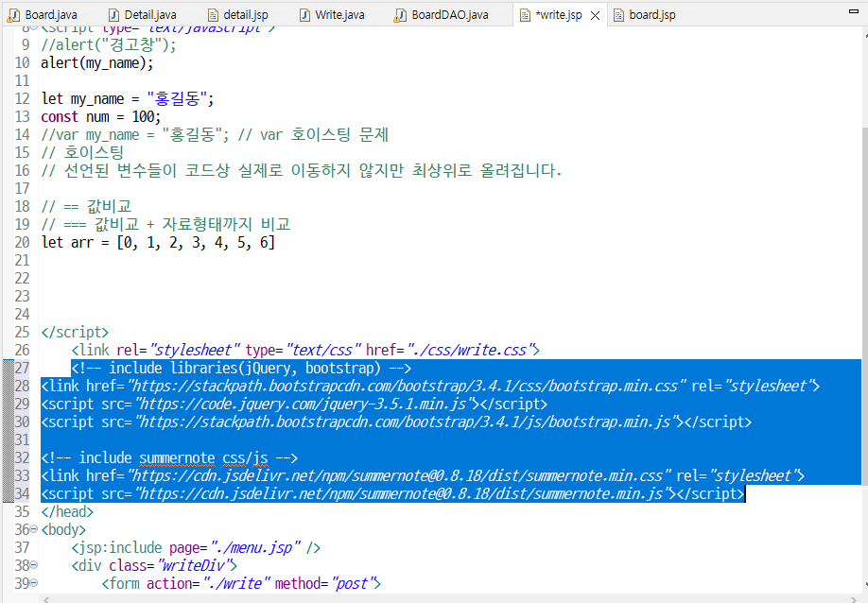Switch to the Board.java editor tab
Screen dimensions: 868x603
pos(43,15)
